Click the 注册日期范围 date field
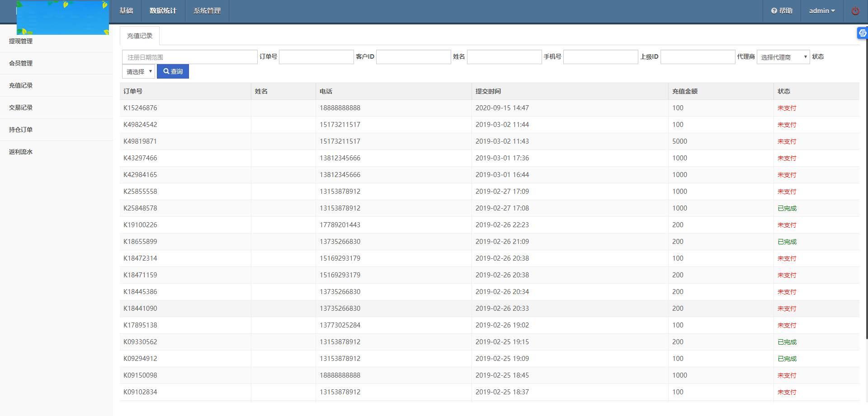Image resolution: width=868 pixels, height=416 pixels. tap(189, 56)
